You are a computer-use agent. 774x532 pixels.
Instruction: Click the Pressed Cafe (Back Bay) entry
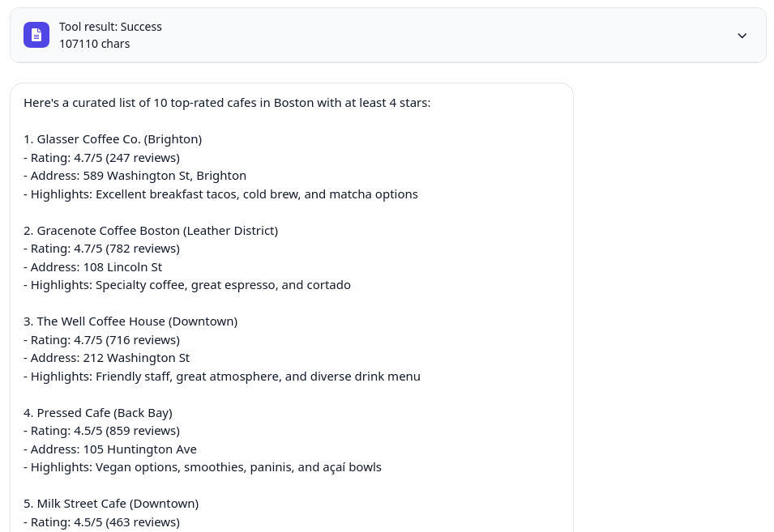(x=98, y=412)
